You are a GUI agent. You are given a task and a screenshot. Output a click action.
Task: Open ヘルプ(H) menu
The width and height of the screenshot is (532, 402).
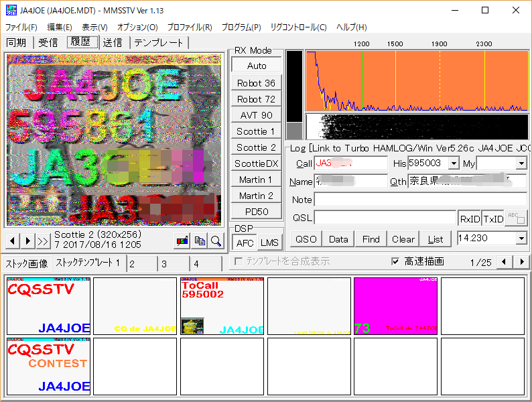352,27
